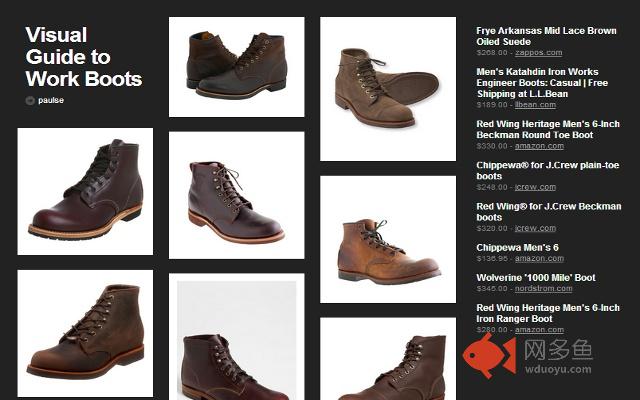The width and height of the screenshot is (640, 400).
Task: Open the suede boots thumbnail showing the sole
Action: pos(388,89)
